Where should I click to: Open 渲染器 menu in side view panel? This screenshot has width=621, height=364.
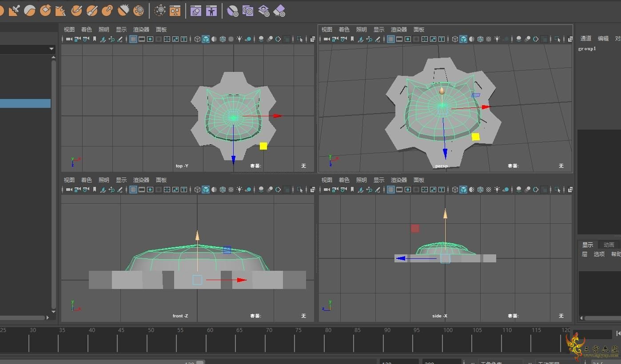click(399, 180)
